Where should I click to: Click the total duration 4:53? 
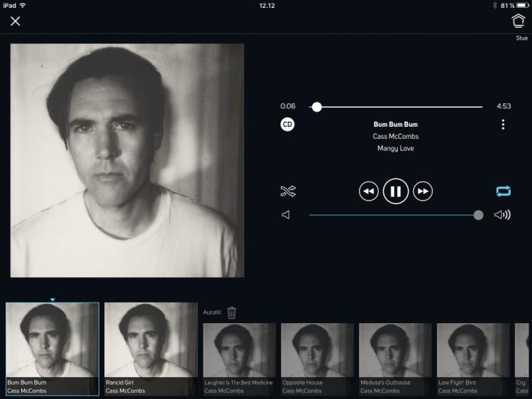pyautogui.click(x=504, y=106)
